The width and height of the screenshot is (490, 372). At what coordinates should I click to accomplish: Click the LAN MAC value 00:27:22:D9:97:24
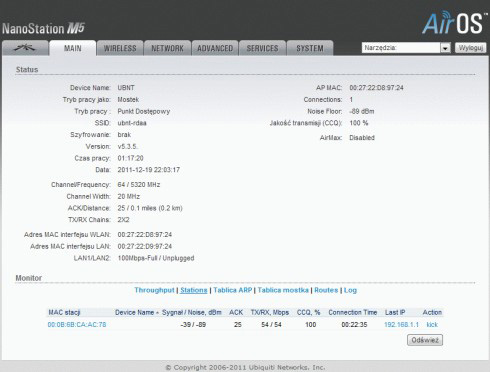(145, 246)
